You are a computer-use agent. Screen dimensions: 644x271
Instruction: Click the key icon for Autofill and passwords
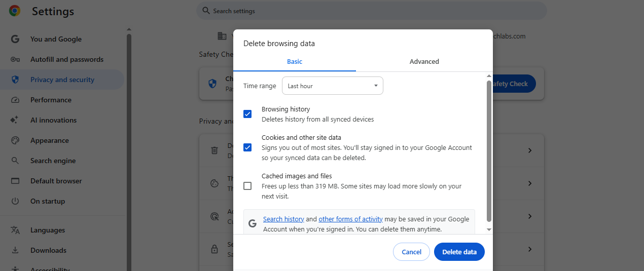click(x=15, y=59)
